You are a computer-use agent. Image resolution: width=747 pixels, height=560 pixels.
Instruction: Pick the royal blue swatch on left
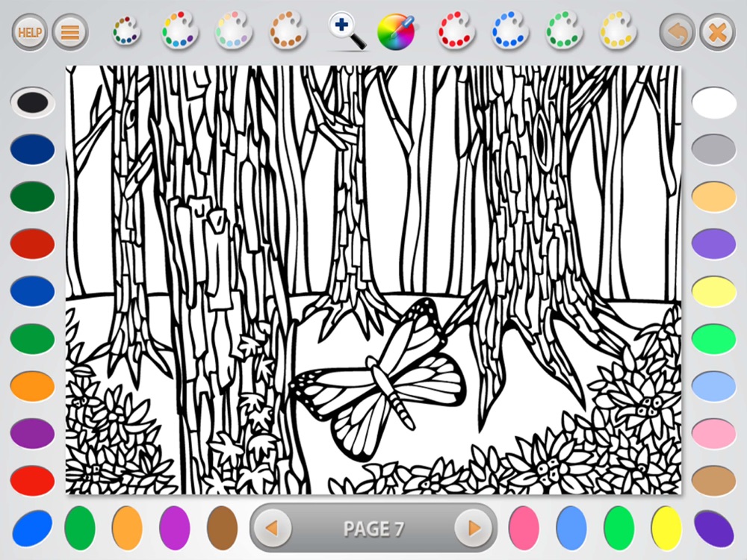pyautogui.click(x=32, y=291)
